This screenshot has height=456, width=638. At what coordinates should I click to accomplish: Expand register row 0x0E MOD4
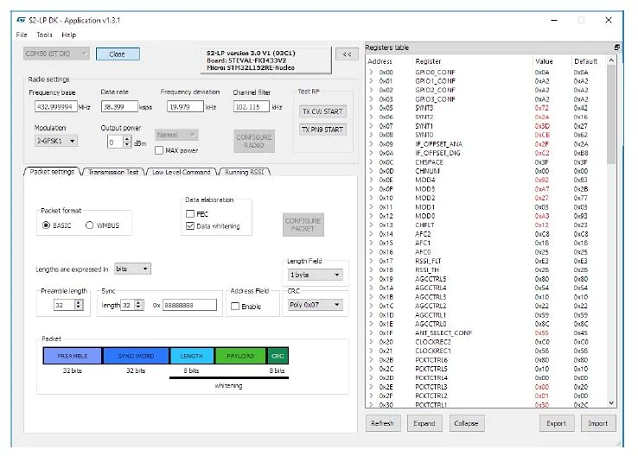click(371, 180)
